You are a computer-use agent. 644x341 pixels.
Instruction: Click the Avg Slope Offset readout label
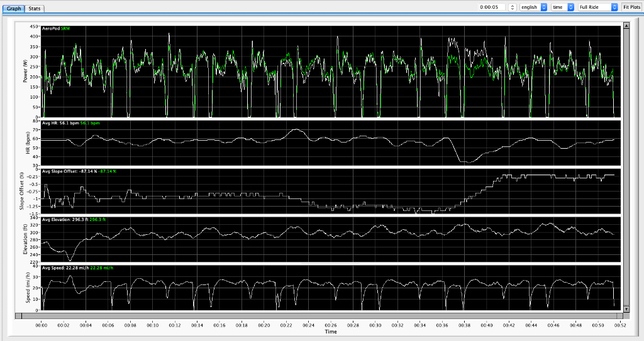[x=69, y=171]
